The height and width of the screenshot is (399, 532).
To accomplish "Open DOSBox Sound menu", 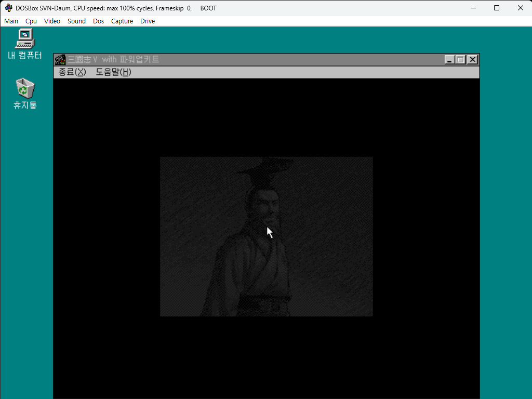I will pyautogui.click(x=77, y=21).
